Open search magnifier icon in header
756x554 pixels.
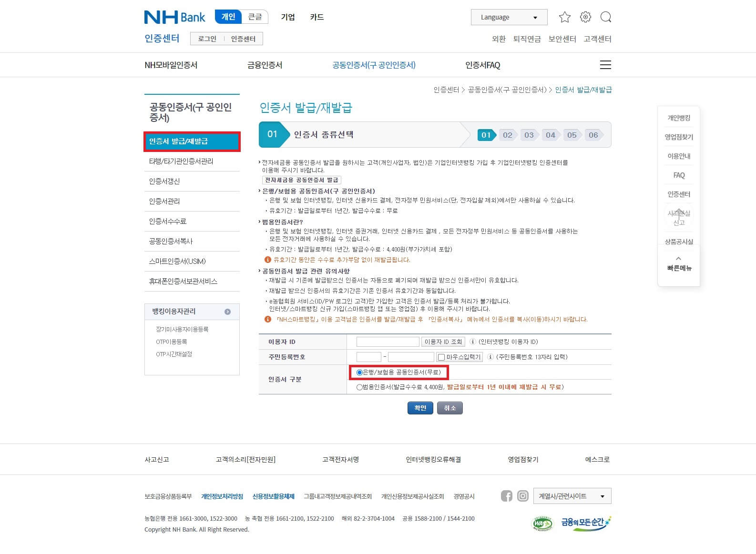click(606, 17)
